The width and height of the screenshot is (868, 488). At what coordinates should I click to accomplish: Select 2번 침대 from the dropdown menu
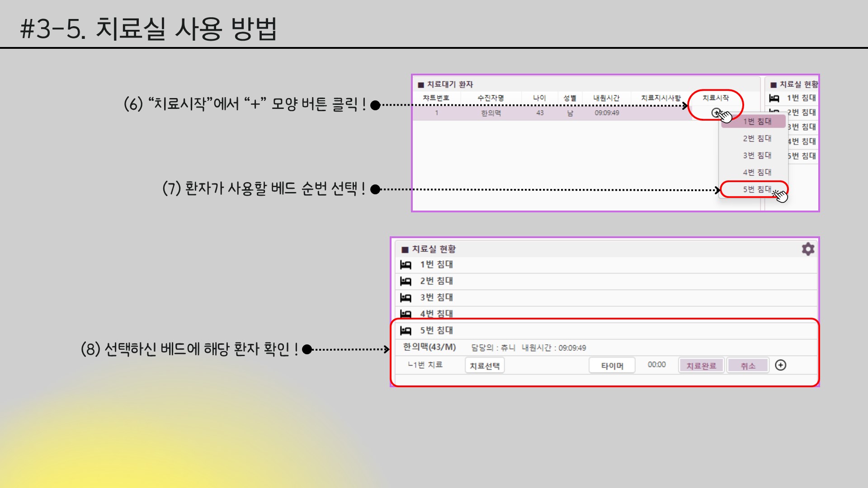click(x=757, y=138)
